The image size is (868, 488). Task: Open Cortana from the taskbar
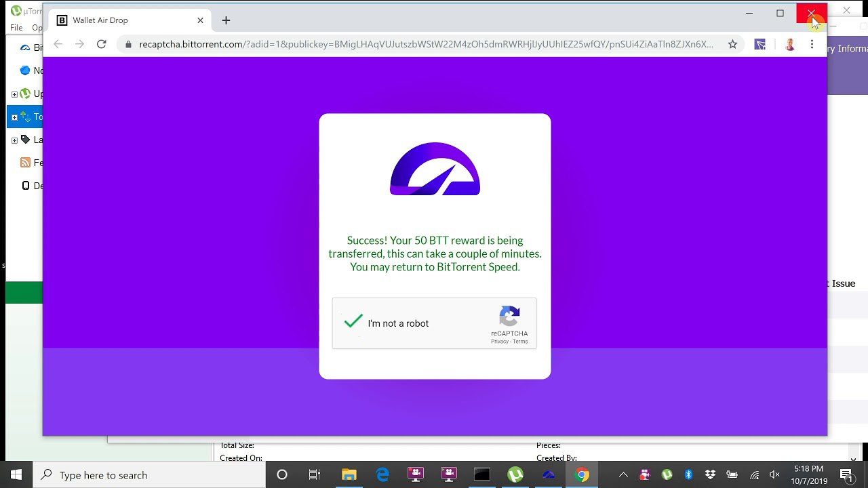[282, 474]
